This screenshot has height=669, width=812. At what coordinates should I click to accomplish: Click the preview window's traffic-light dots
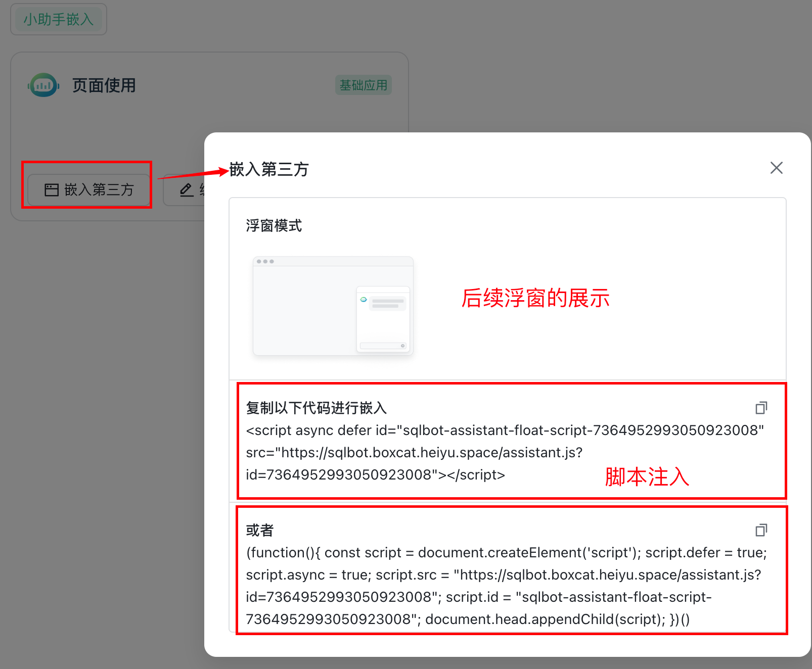[265, 261]
